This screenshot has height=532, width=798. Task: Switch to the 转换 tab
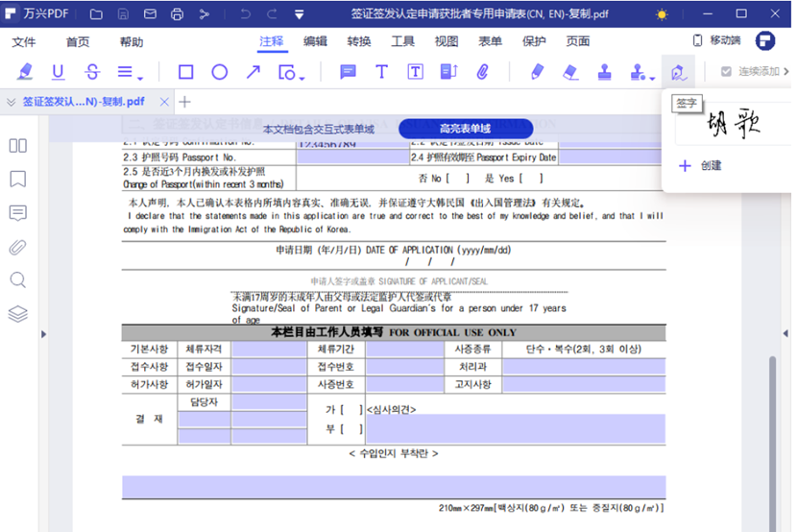(359, 41)
